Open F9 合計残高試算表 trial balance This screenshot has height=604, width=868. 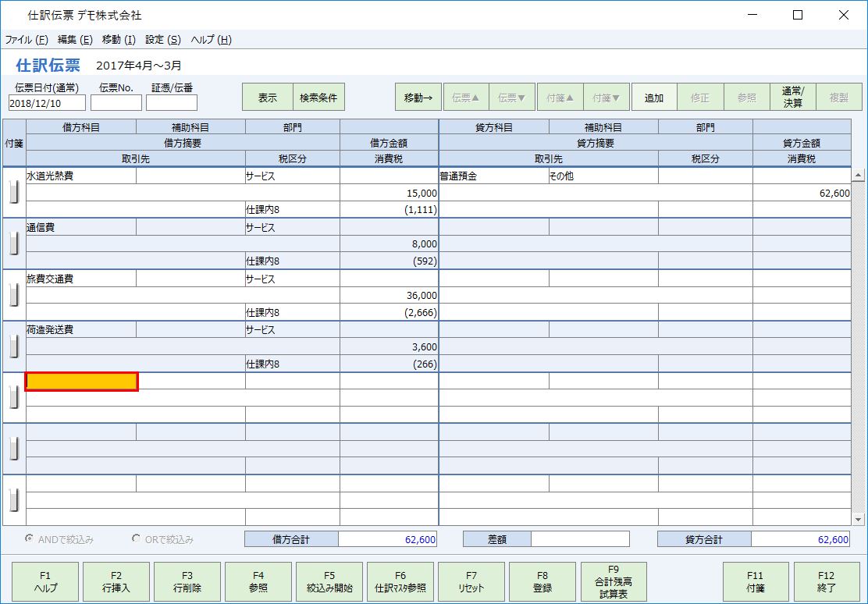coord(612,581)
